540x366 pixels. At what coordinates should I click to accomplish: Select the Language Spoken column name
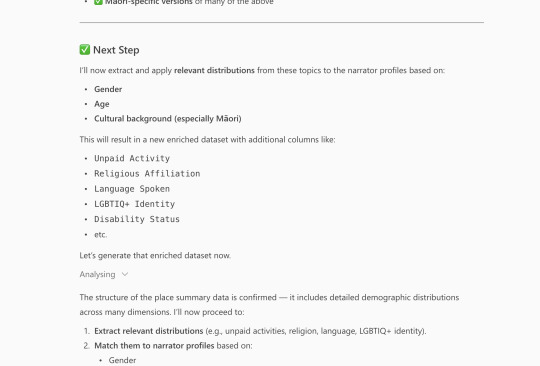point(132,189)
